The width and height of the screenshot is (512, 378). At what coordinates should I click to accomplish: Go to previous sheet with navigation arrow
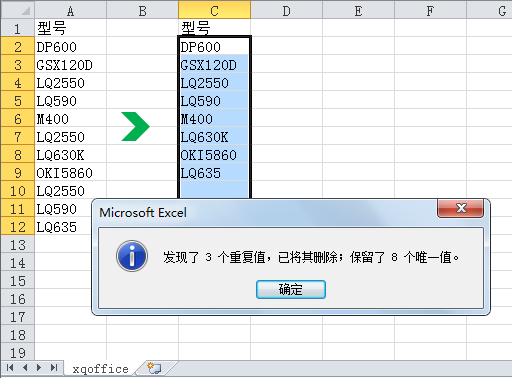(x=25, y=368)
